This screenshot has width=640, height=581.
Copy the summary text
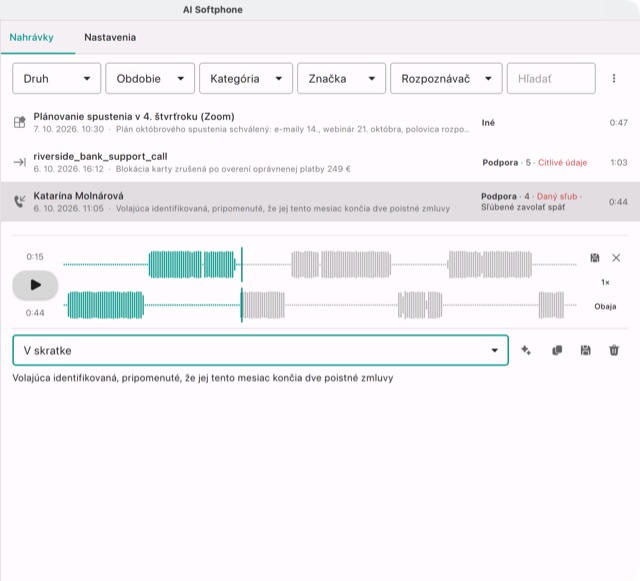click(557, 350)
